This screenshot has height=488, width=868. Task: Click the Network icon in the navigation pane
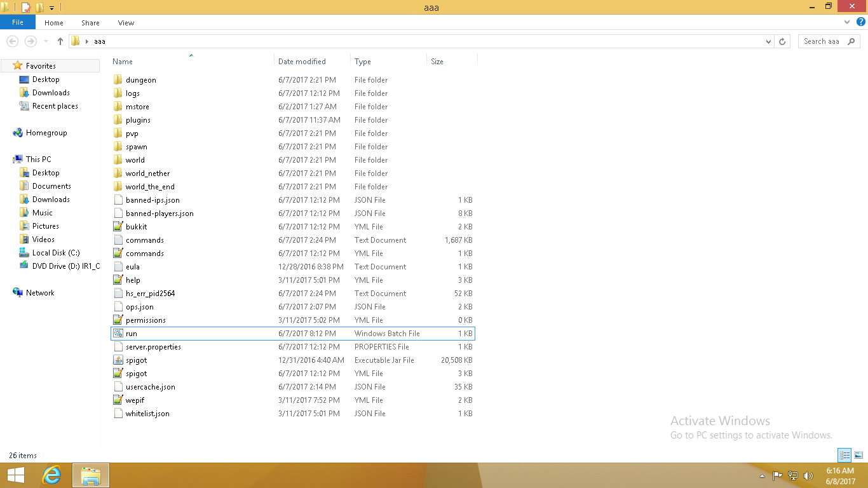18,293
